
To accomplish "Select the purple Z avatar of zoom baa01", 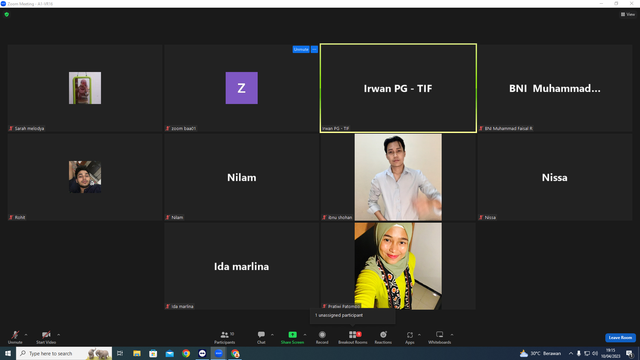I will (x=242, y=88).
